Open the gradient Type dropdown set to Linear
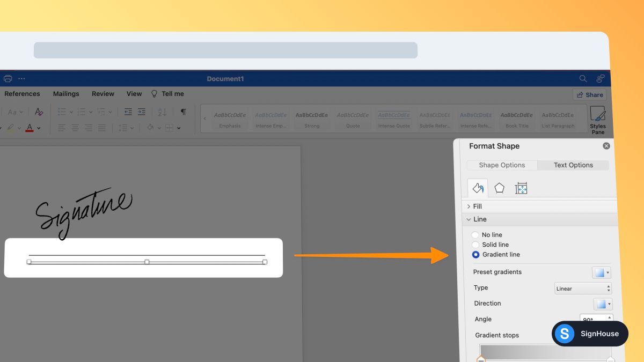 point(582,288)
